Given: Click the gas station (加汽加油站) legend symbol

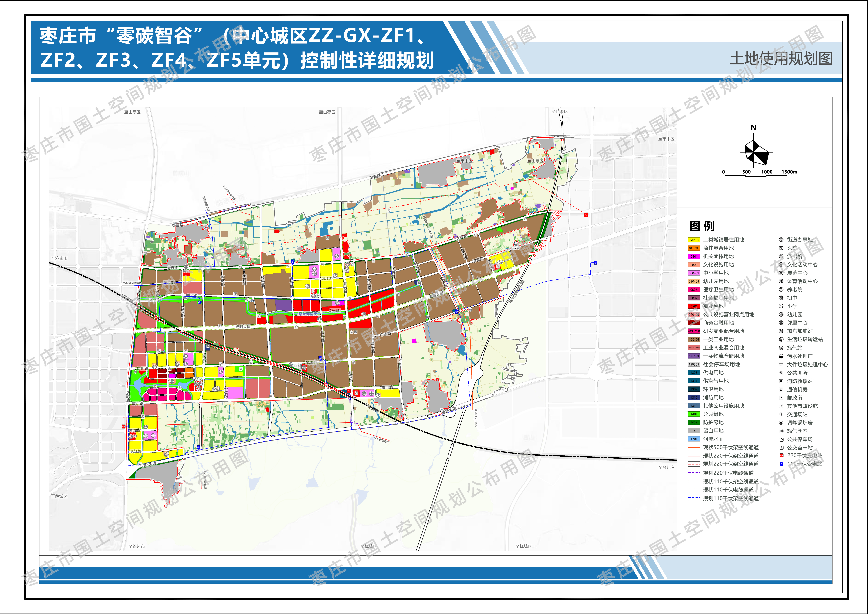Looking at the screenshot, I should pyautogui.click(x=781, y=331).
